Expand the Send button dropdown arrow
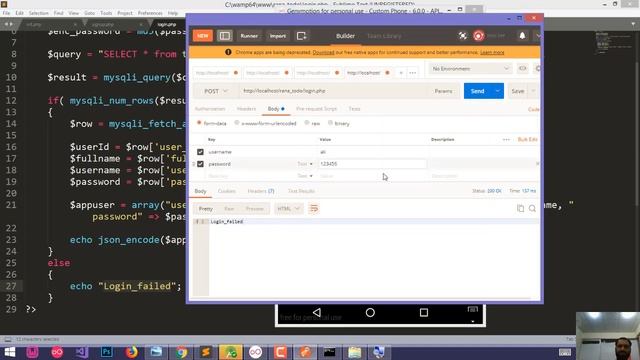The height and width of the screenshot is (360, 640). [498, 91]
